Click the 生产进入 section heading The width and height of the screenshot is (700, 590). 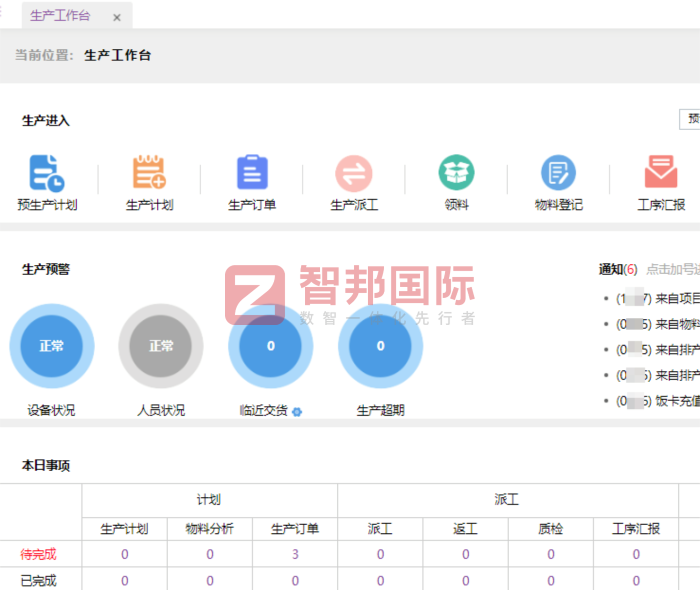[x=46, y=120]
